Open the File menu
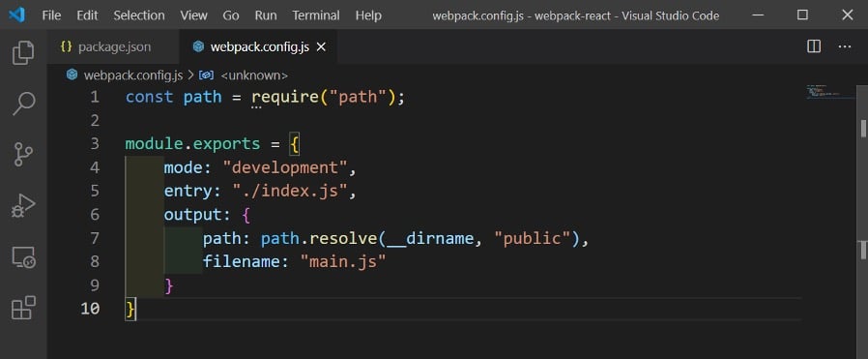This screenshot has height=359, width=868. 51,15
